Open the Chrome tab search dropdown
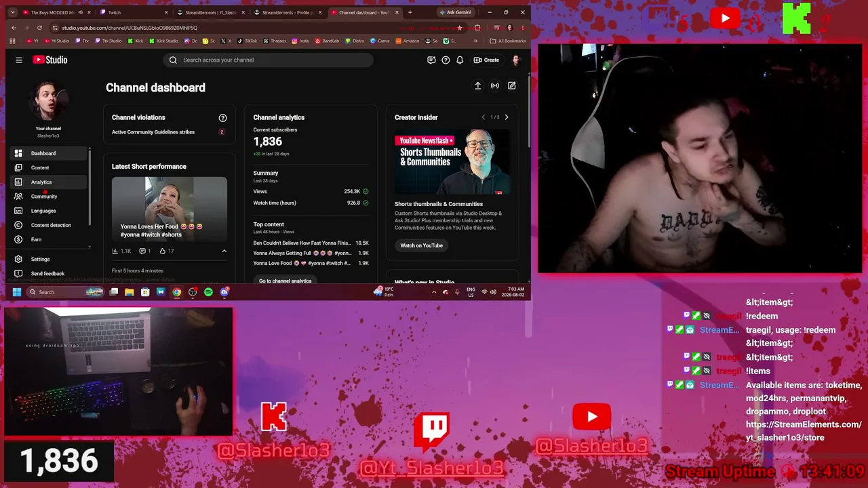Screen dimensions: 868x488 (14, 12)
